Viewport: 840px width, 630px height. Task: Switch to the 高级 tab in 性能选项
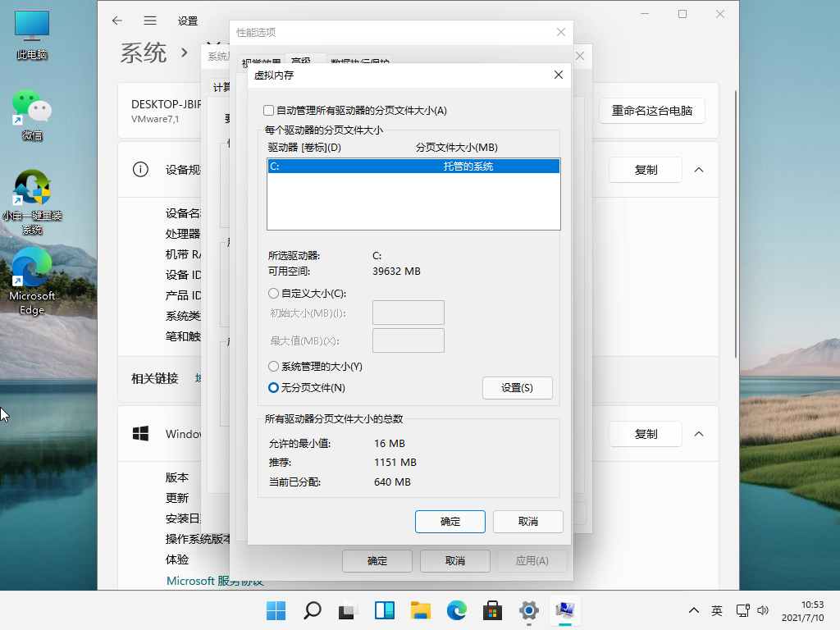pos(301,62)
